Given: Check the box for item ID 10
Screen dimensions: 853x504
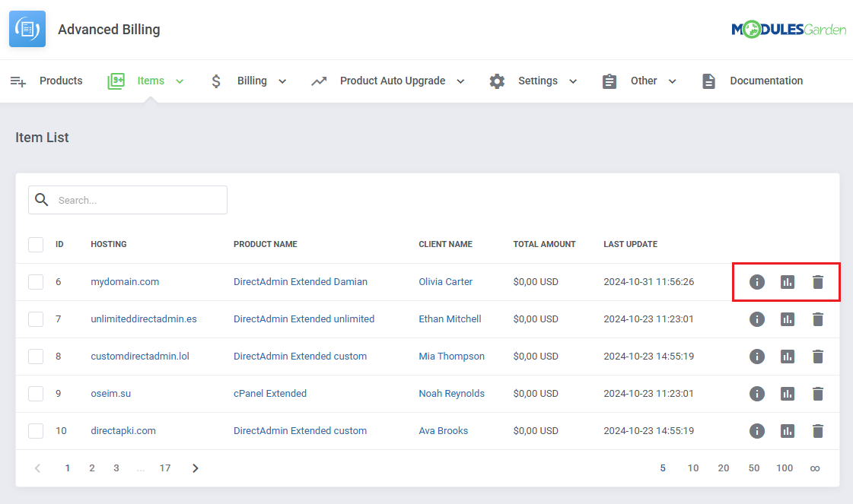Looking at the screenshot, I should 36,430.
